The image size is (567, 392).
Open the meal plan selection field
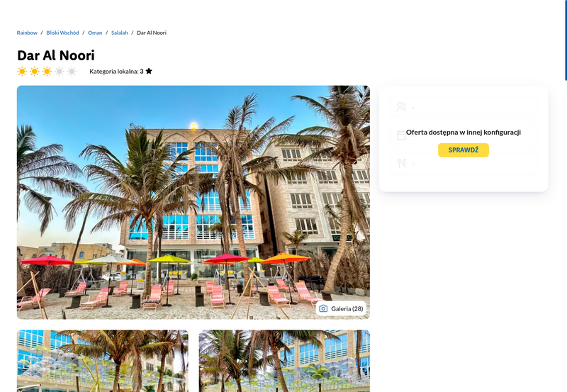pos(464,164)
